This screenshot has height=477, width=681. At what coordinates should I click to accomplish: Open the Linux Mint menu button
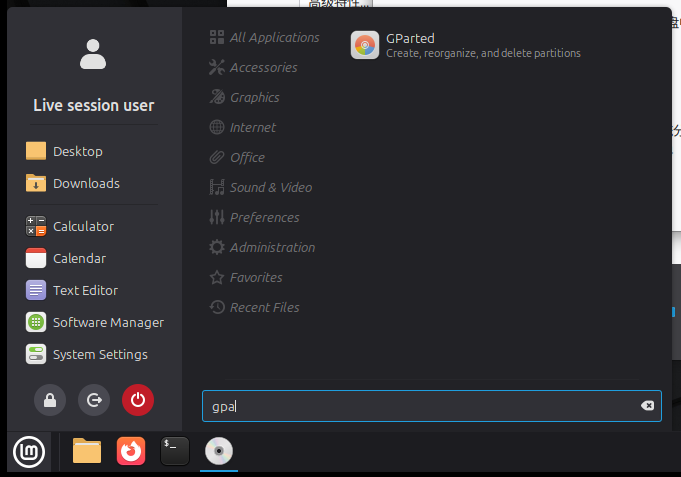point(29,453)
